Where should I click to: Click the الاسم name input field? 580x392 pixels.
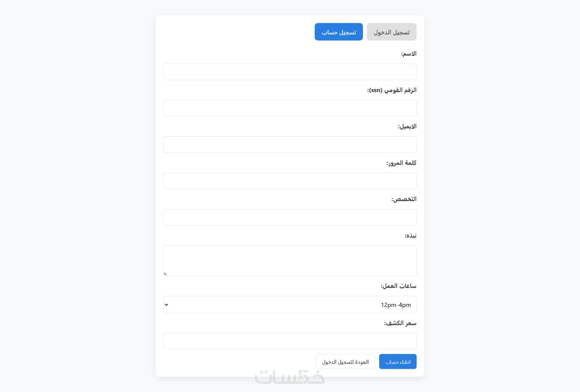click(x=290, y=72)
